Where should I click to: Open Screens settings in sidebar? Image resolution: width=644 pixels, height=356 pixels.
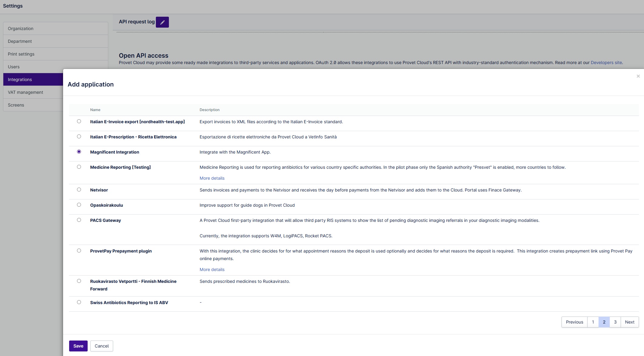33,105
